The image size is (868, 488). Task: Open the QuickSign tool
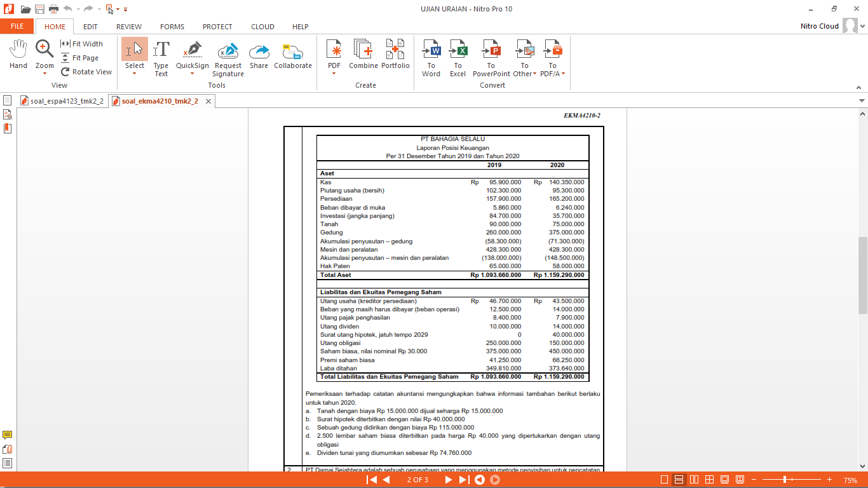coord(192,55)
